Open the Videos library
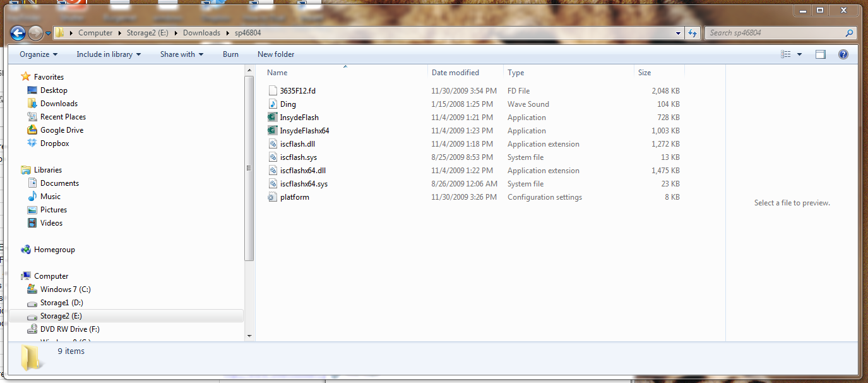 click(51, 223)
